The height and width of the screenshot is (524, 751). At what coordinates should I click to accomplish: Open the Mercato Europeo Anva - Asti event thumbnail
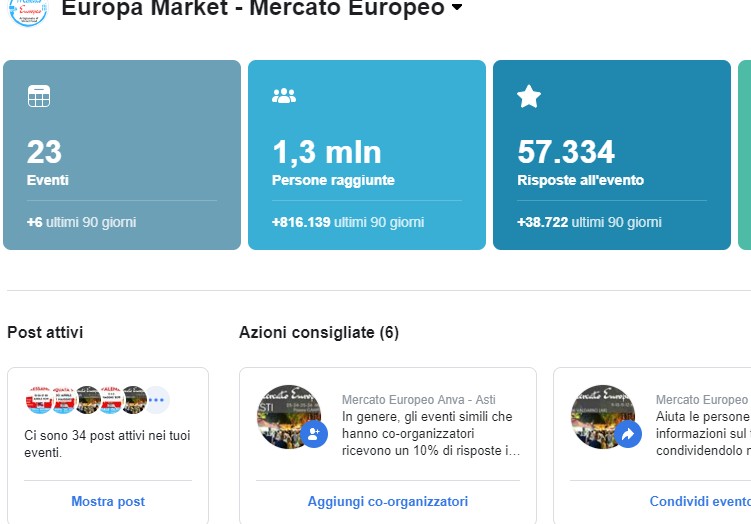pyautogui.click(x=289, y=417)
